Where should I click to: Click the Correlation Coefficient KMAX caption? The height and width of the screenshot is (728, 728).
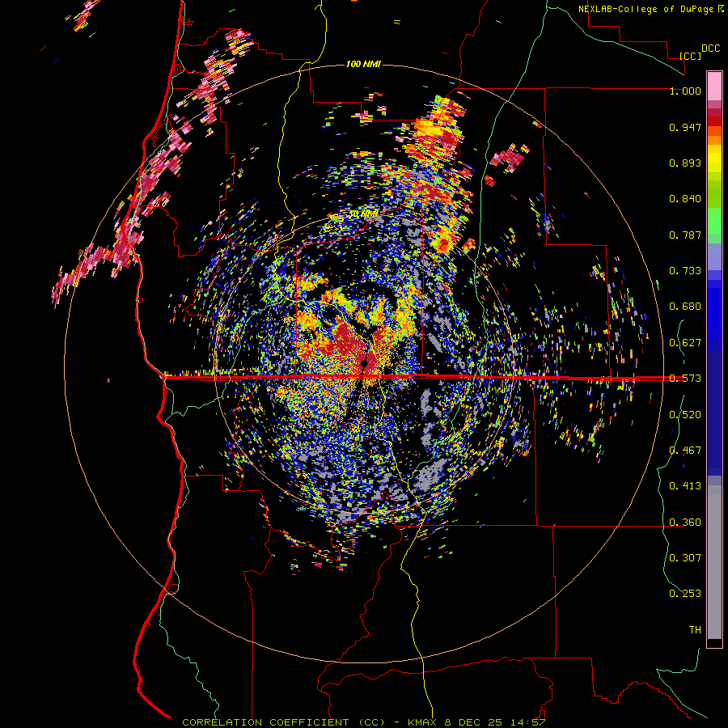[x=363, y=722]
